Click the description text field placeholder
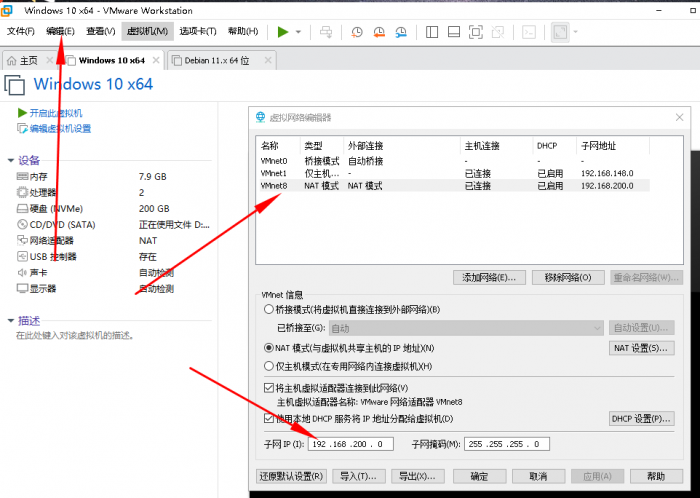700x498 pixels. tap(75, 336)
